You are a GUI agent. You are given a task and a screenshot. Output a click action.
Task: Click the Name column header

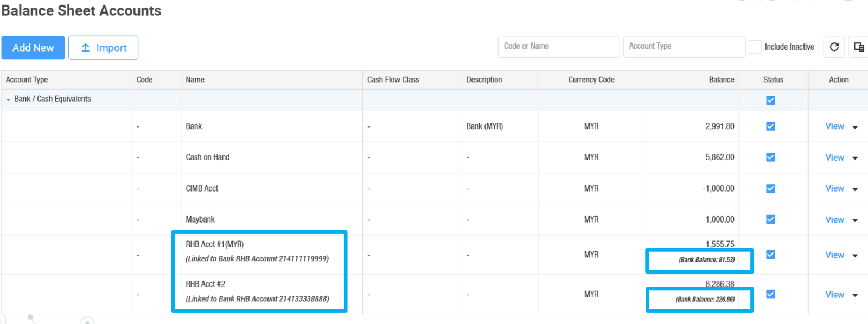click(195, 80)
